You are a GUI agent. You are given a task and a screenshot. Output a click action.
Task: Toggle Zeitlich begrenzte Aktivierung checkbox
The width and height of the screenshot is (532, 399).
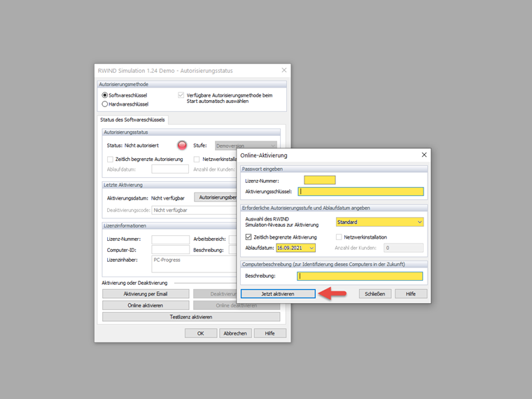tap(248, 237)
